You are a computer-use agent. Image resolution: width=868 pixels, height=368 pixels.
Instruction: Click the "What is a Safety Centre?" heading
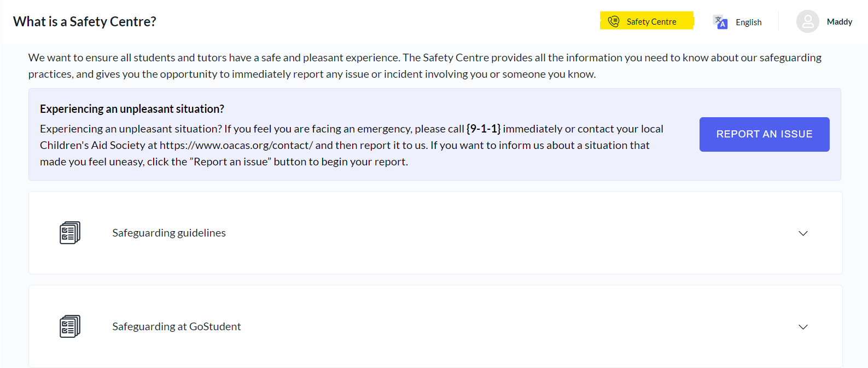point(85,21)
